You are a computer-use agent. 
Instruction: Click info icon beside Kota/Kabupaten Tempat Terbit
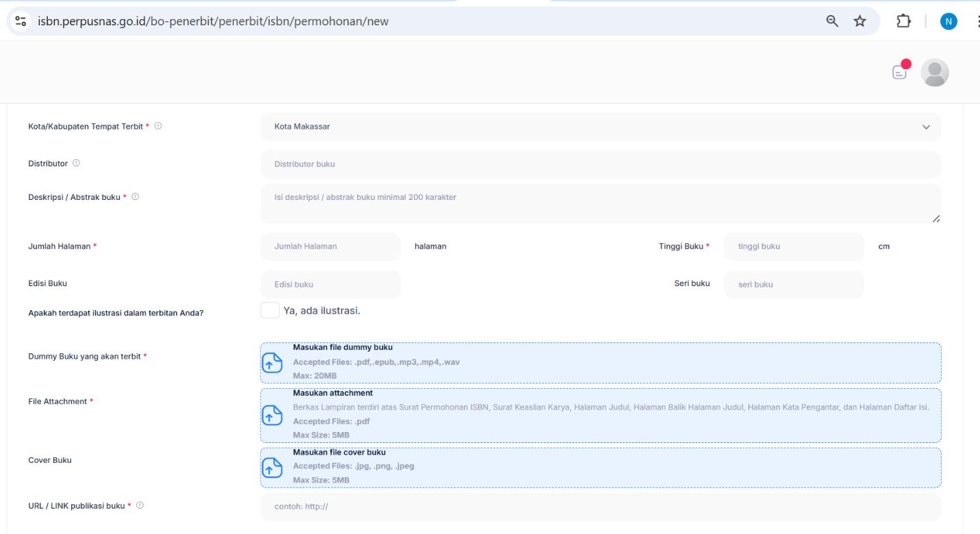click(158, 126)
